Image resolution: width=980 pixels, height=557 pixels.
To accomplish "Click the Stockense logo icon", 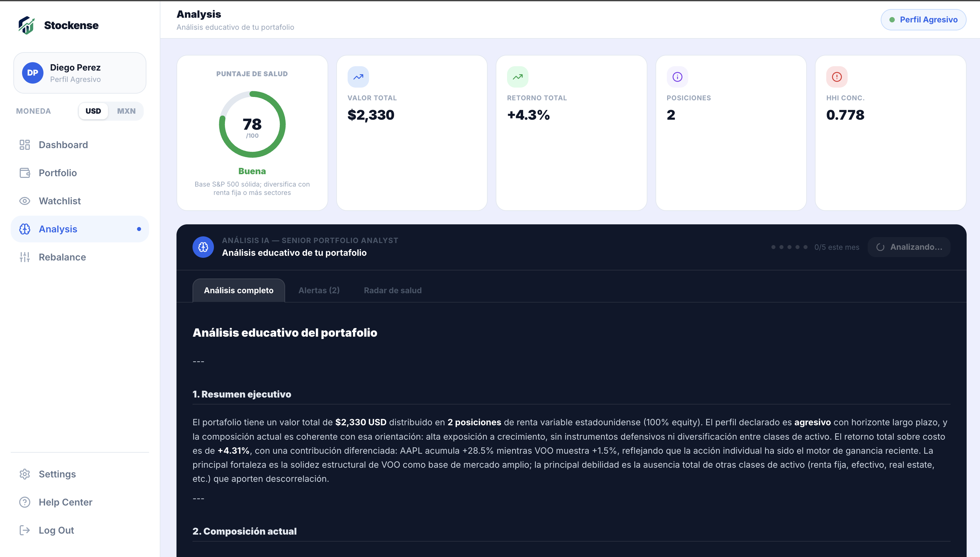I will click(26, 25).
